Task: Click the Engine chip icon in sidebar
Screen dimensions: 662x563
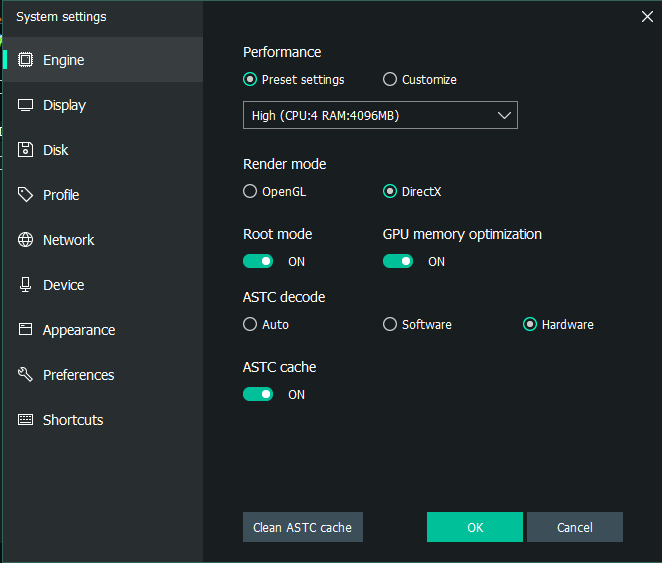Action: tap(25, 60)
